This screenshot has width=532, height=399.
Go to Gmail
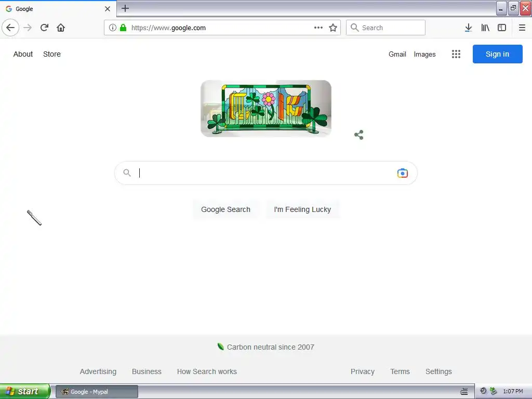(x=397, y=54)
